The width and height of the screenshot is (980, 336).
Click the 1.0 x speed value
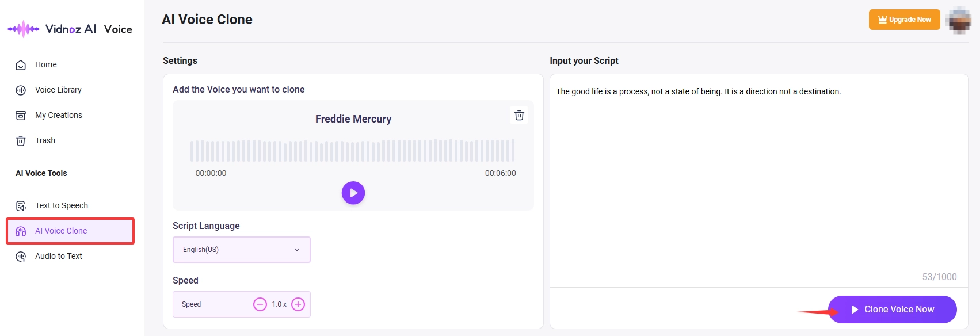tap(279, 304)
